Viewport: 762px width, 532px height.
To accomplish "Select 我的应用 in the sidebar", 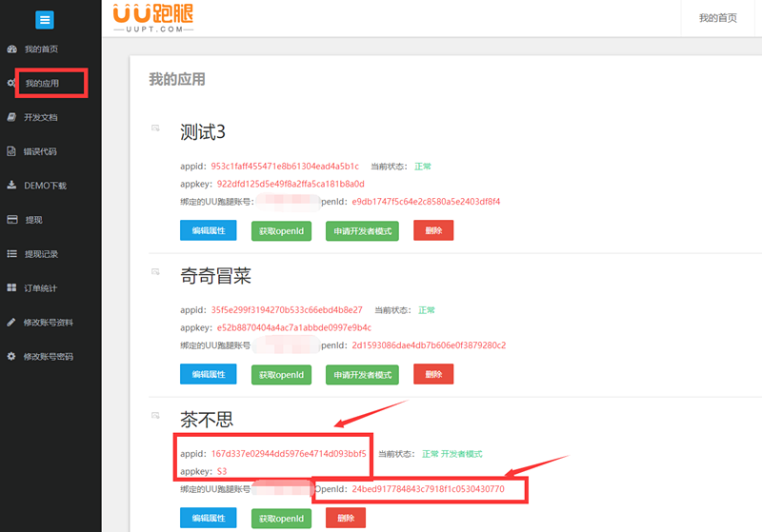I will point(42,84).
